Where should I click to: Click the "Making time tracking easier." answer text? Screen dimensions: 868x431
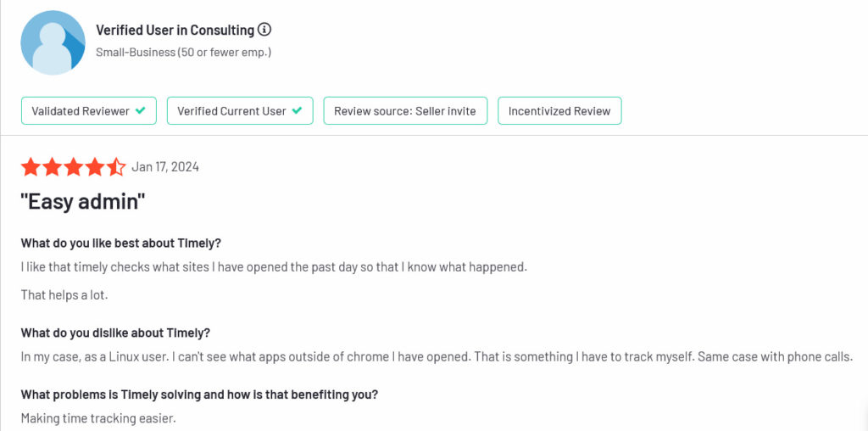tap(98, 417)
